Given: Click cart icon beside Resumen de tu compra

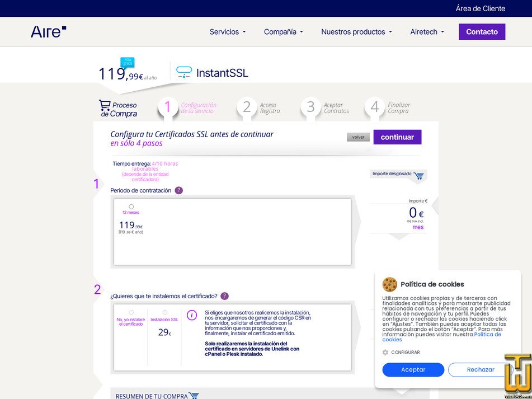Looking at the screenshot, I should (194, 396).
